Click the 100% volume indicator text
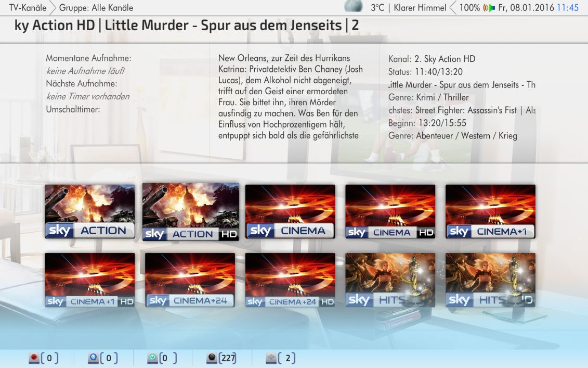This screenshot has width=588, height=368. click(469, 7)
